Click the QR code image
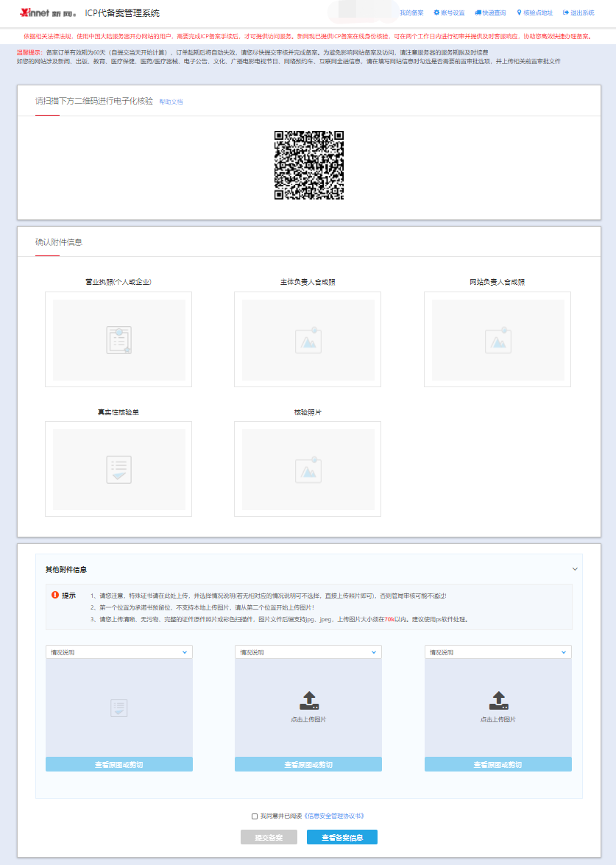616x865 pixels. pos(309,166)
